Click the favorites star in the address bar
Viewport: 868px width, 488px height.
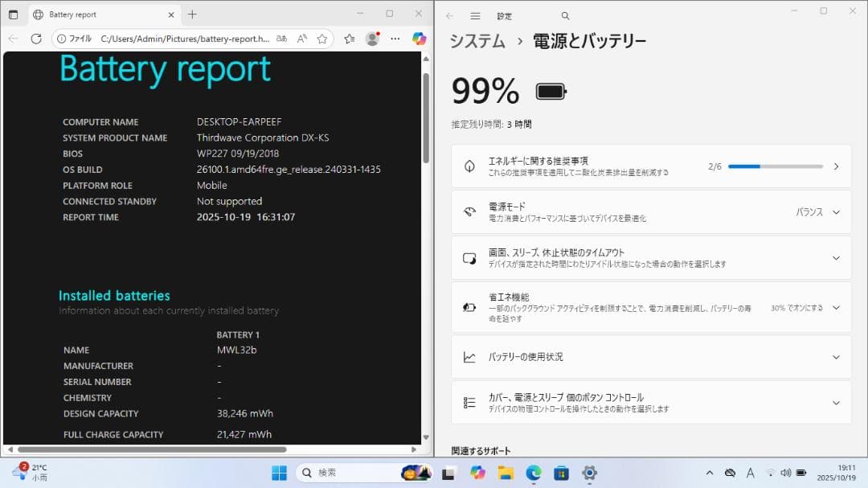click(x=320, y=39)
